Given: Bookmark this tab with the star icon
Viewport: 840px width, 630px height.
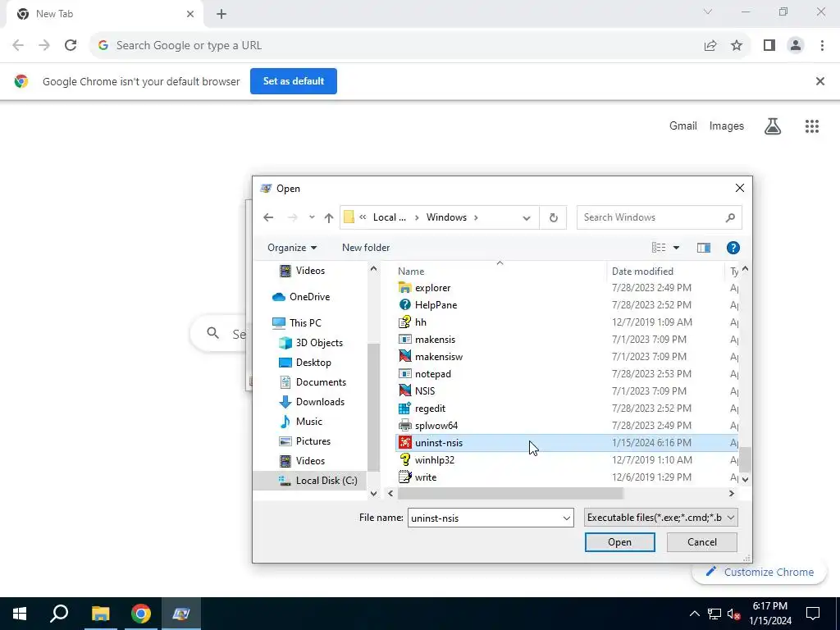Looking at the screenshot, I should coord(737,46).
